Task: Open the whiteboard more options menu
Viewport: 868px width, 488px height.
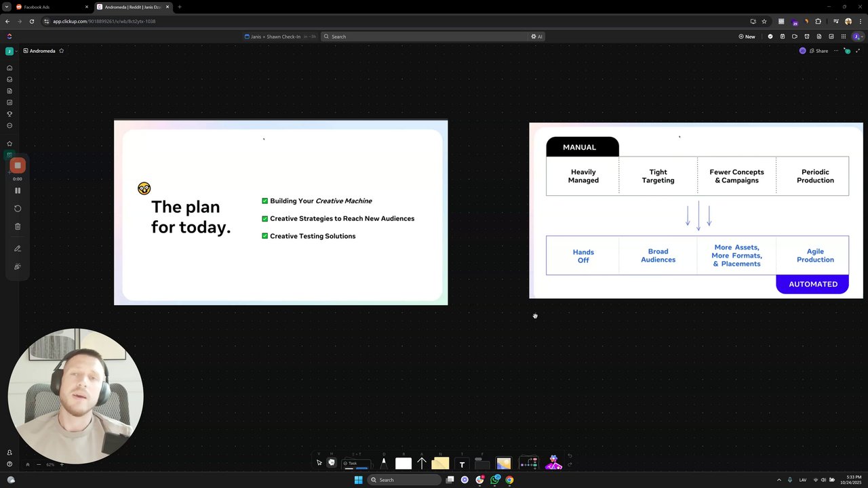Action: click(x=836, y=51)
